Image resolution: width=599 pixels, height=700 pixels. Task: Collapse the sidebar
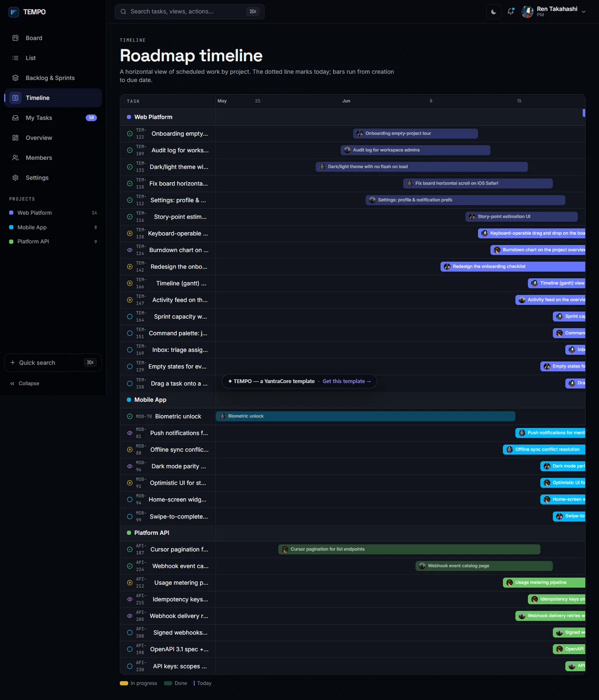[x=25, y=383]
